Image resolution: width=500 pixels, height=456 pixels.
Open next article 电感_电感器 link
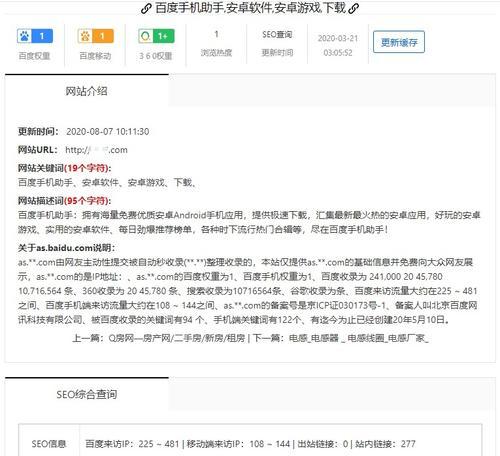[x=359, y=338]
